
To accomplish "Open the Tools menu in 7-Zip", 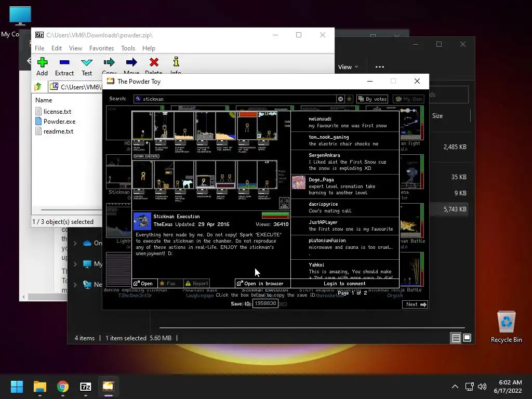I will (128, 48).
